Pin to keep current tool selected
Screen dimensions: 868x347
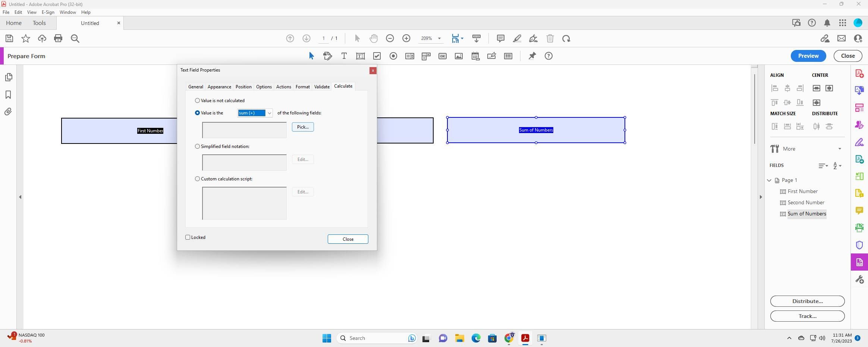point(532,56)
